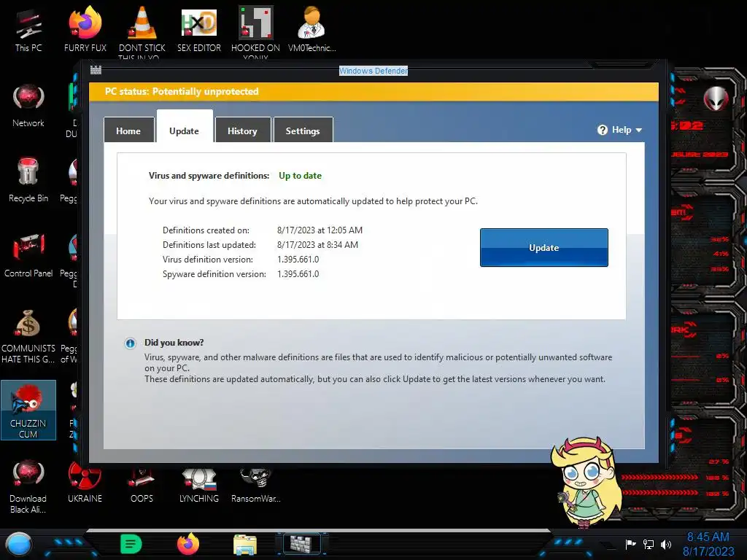The height and width of the screenshot is (560, 747).
Task: Open the UKRAINE radiation desktop icon
Action: click(85, 484)
